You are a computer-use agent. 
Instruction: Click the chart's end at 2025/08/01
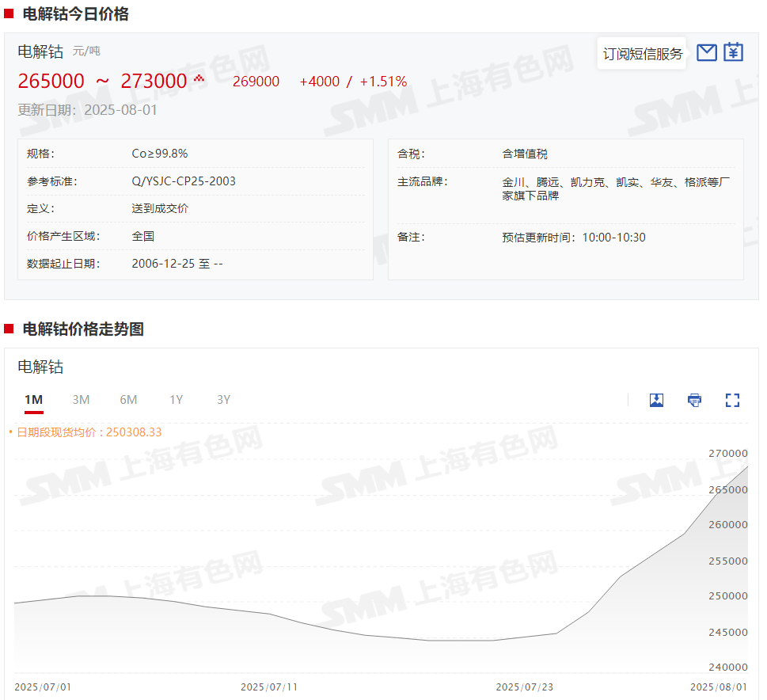747,467
